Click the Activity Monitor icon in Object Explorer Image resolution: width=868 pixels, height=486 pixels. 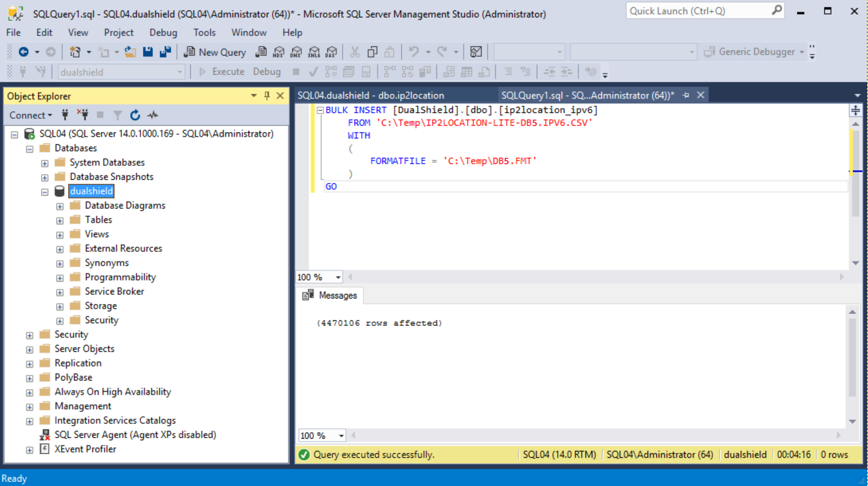[153, 116]
